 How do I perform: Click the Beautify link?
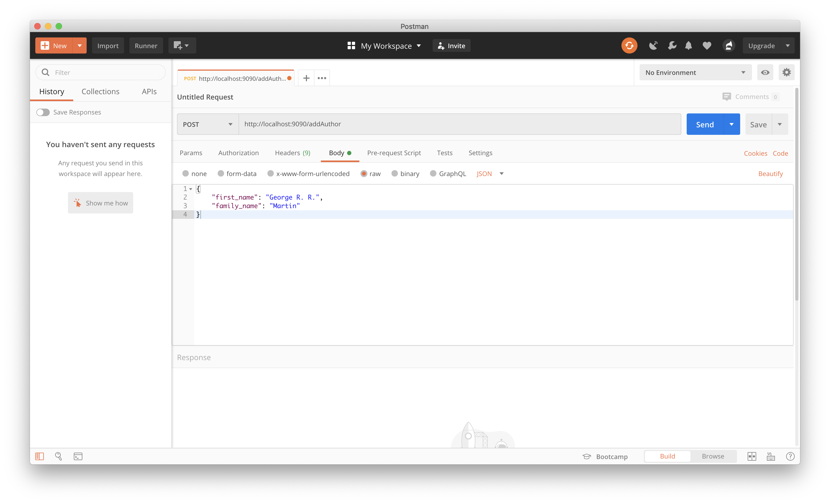click(770, 174)
